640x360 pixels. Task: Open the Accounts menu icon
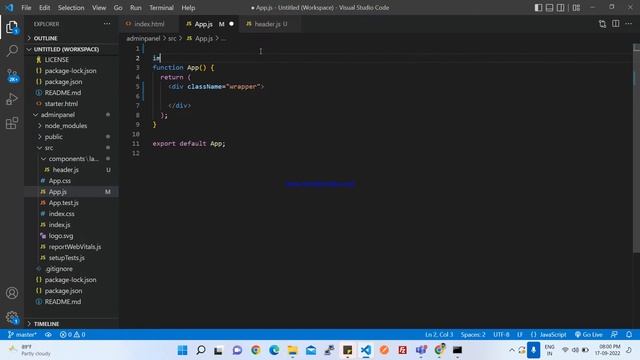click(x=12, y=293)
